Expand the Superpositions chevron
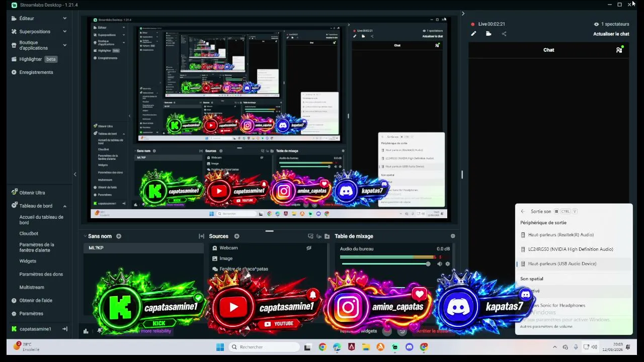 tap(65, 31)
